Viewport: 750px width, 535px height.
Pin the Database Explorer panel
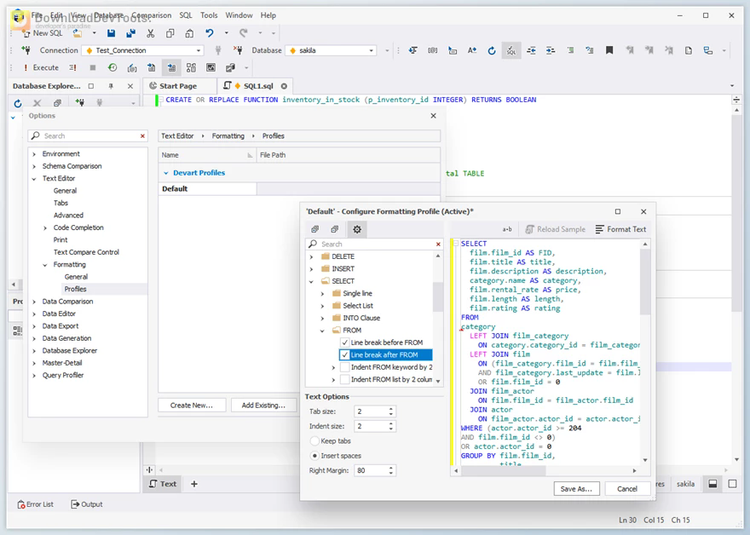[x=111, y=86]
